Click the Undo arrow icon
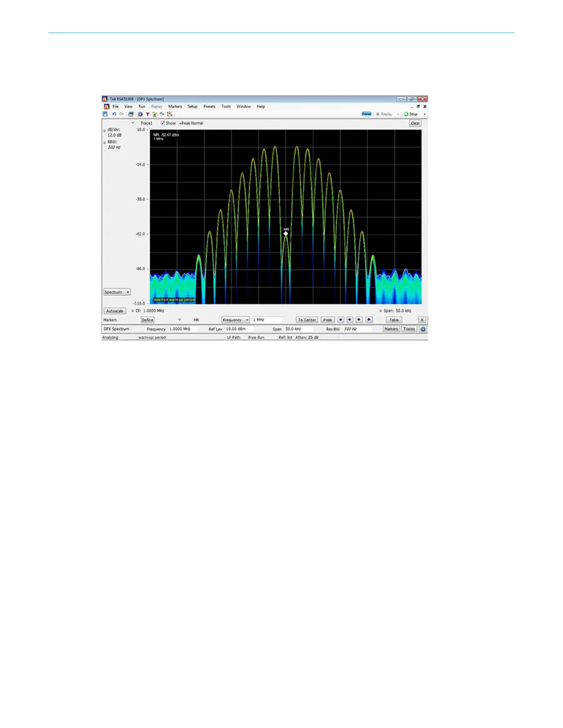Image resolution: width=563 pixels, height=728 pixels. coord(114,114)
